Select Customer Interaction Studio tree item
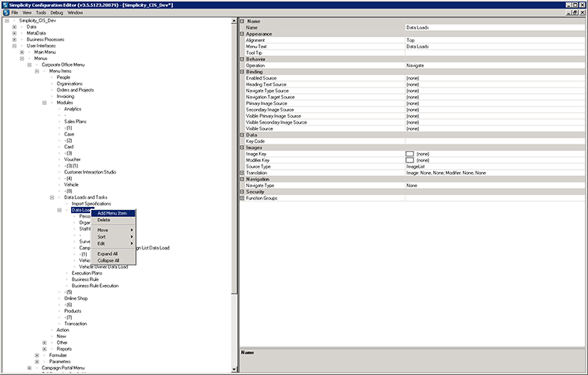 point(90,172)
